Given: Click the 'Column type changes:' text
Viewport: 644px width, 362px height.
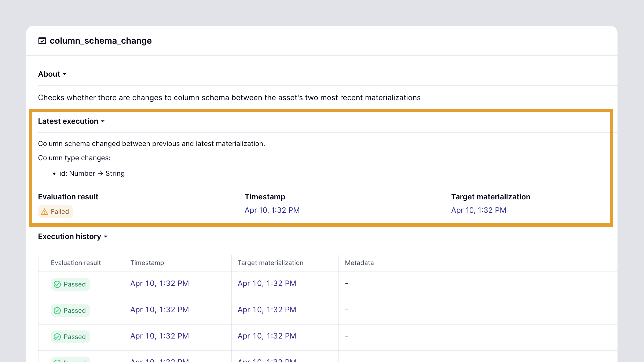Looking at the screenshot, I should [x=74, y=158].
